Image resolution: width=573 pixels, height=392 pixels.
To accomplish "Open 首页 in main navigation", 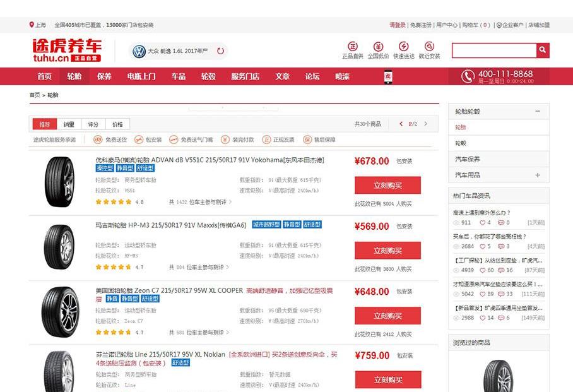I will point(45,76).
